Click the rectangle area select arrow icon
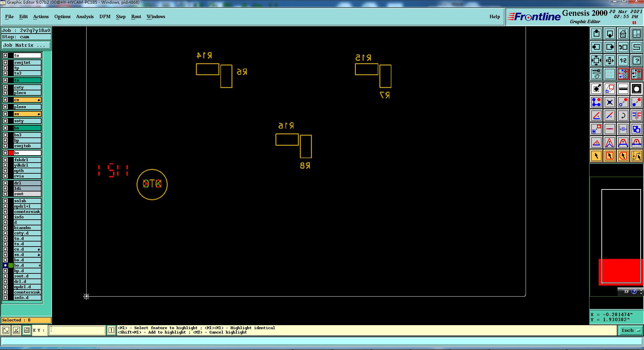The width and height of the screenshot is (644, 350). (x=610, y=156)
